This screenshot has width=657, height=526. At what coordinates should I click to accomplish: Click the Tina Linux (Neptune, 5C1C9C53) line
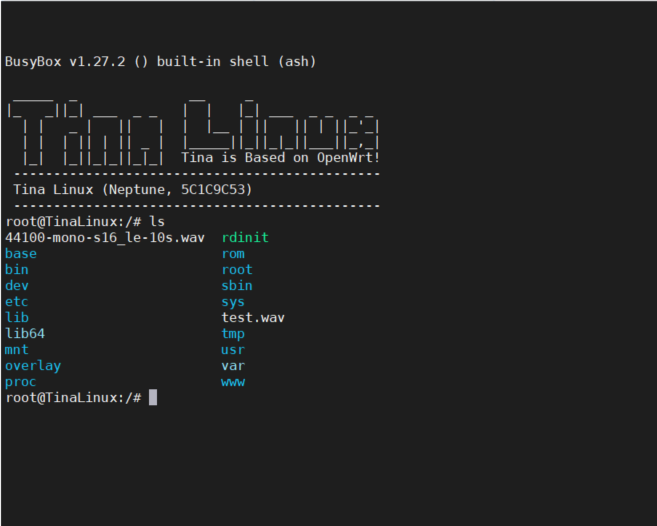point(132,189)
